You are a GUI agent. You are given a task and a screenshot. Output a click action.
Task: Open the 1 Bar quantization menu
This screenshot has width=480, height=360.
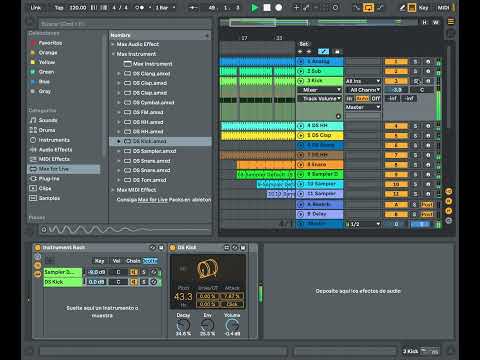point(165,8)
